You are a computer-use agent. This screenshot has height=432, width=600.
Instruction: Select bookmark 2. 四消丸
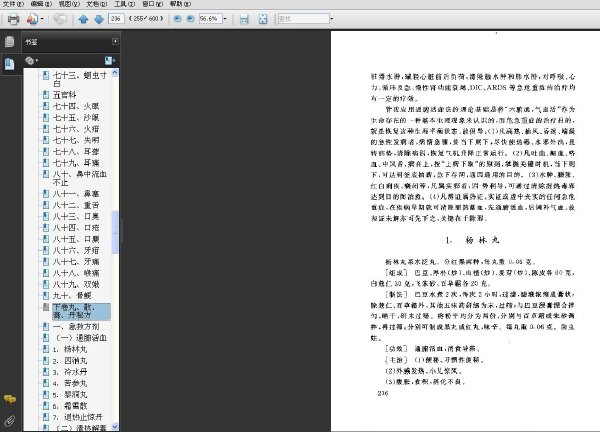point(70,360)
